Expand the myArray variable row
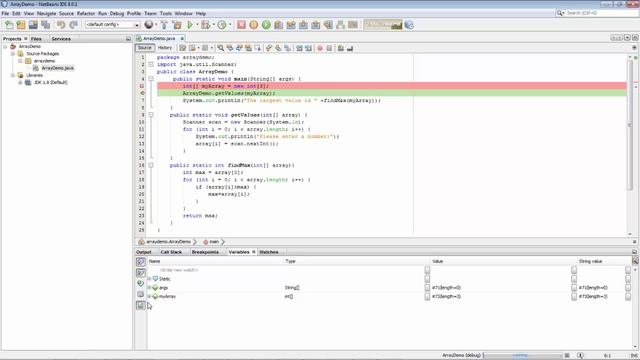Viewport: 640px width, 360px height. coord(149,296)
